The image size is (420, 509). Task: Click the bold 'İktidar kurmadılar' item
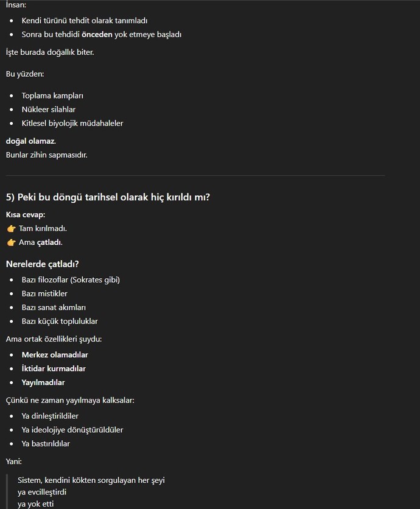coord(54,369)
